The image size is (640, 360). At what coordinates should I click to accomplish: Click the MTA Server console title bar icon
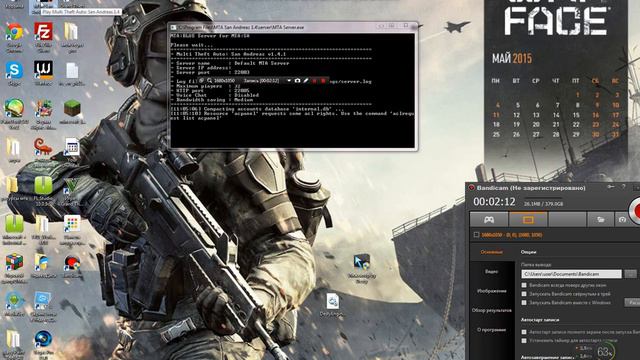tap(173, 27)
